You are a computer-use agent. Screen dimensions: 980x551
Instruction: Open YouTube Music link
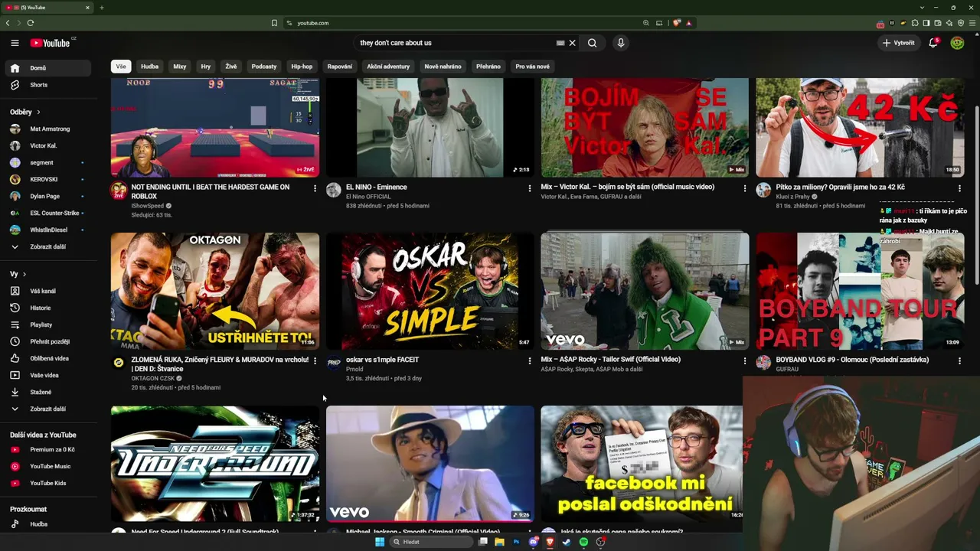pyautogui.click(x=47, y=466)
